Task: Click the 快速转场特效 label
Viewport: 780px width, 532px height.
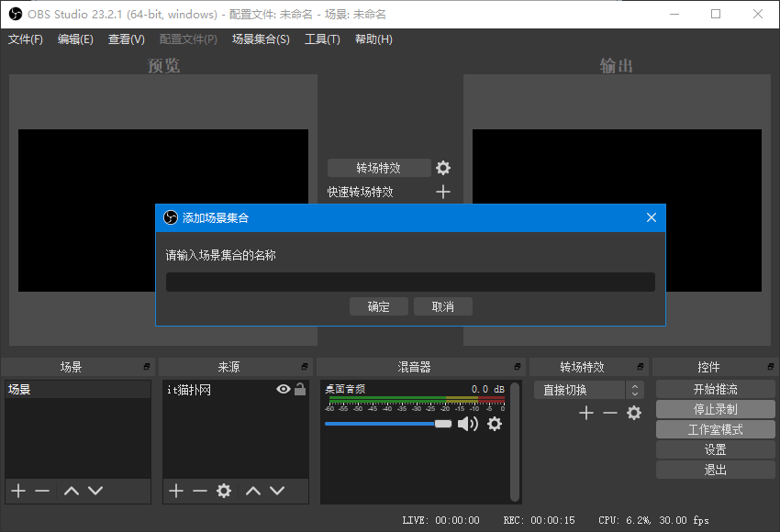Action: coord(360,192)
